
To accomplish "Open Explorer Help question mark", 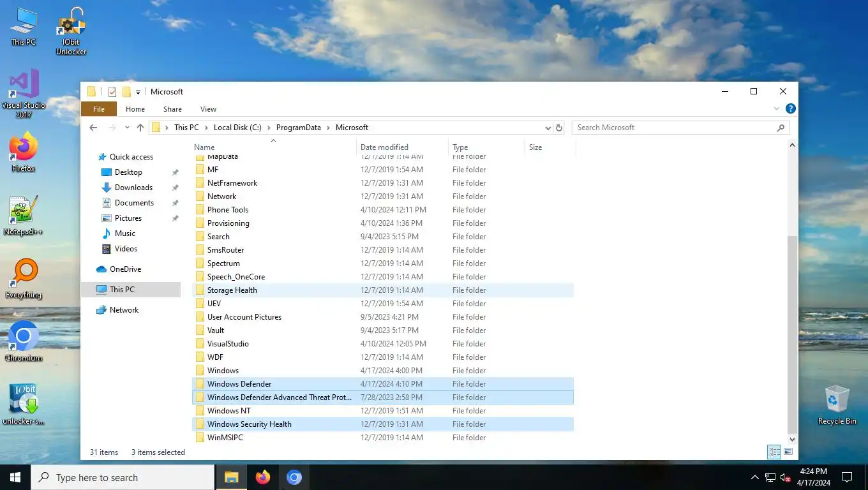I will [791, 109].
